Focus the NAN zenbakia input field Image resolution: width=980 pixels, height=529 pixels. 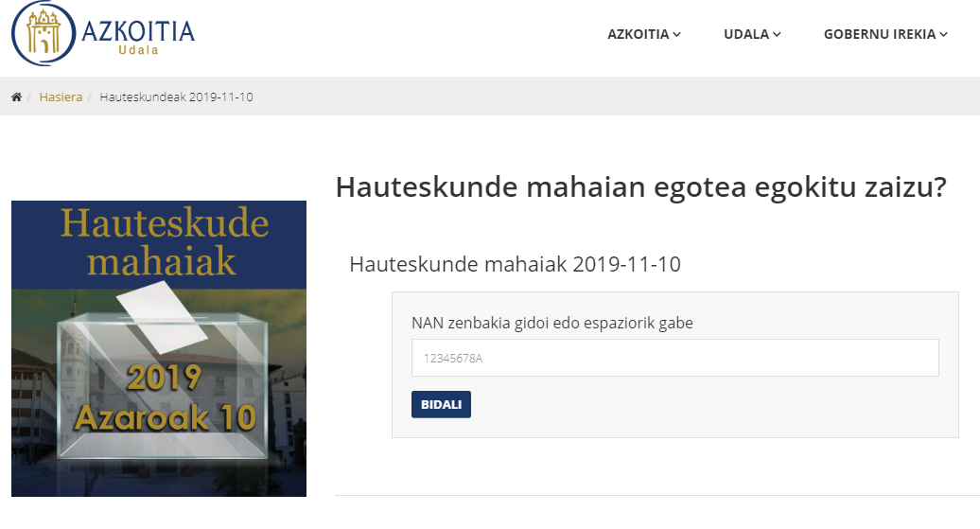(x=675, y=358)
